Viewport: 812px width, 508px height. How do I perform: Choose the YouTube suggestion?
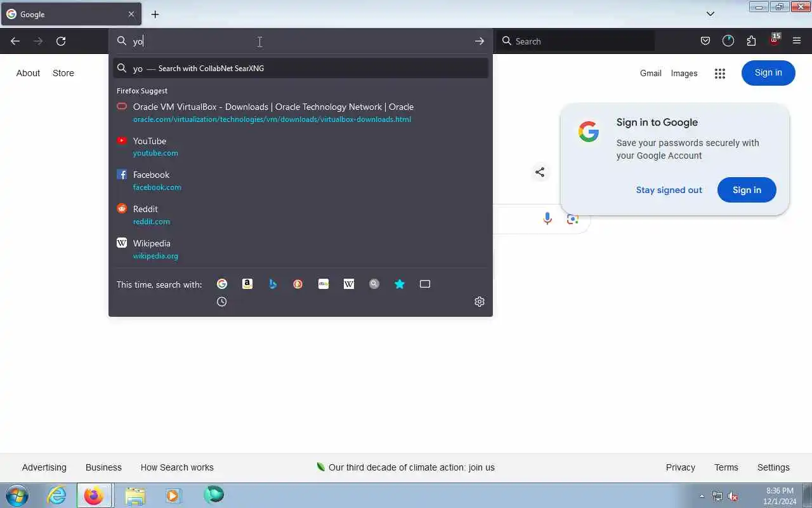[301, 147]
